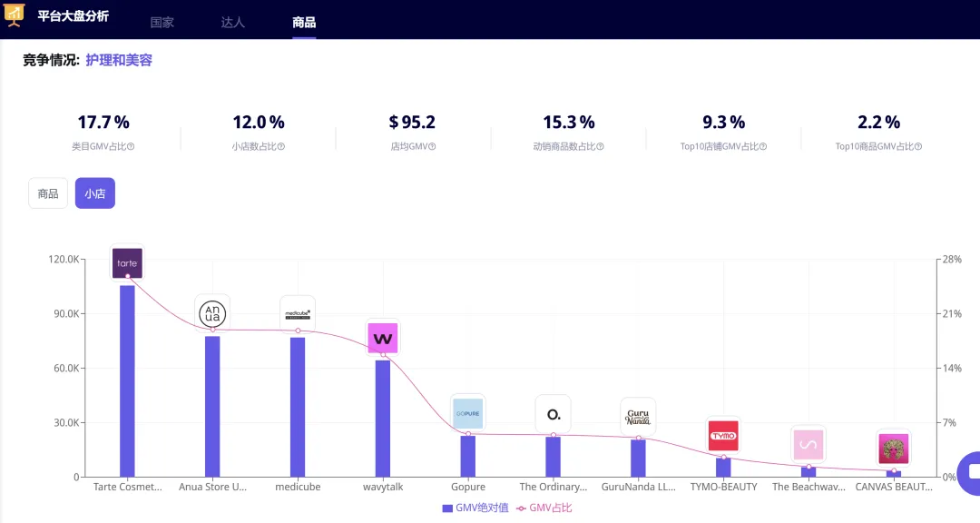Click the tarte shop logo
Viewport: 980px width, 523px height.
point(127,262)
